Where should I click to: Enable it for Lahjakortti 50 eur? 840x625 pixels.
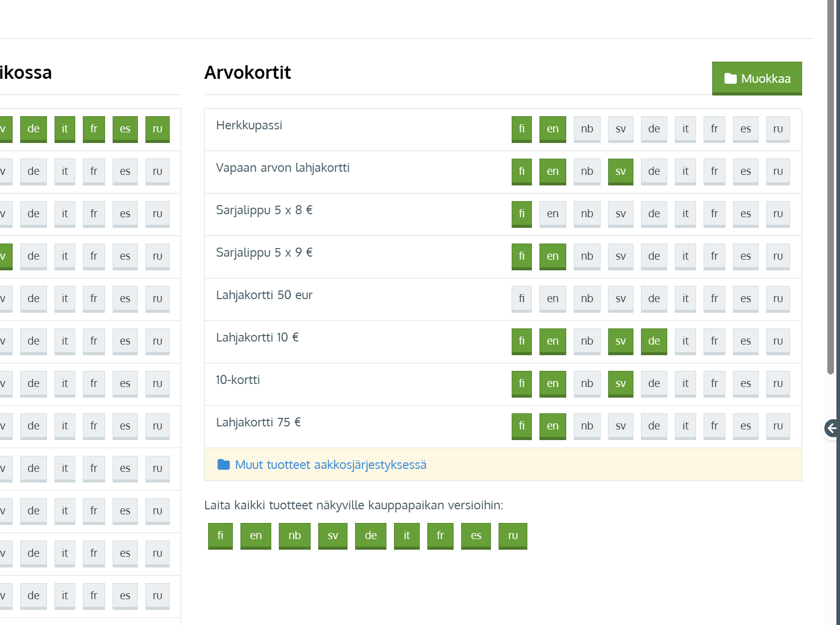pyautogui.click(x=685, y=299)
